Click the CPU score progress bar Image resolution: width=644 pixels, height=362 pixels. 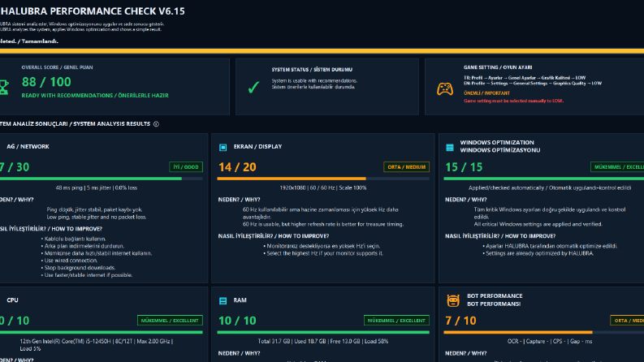[102, 332]
